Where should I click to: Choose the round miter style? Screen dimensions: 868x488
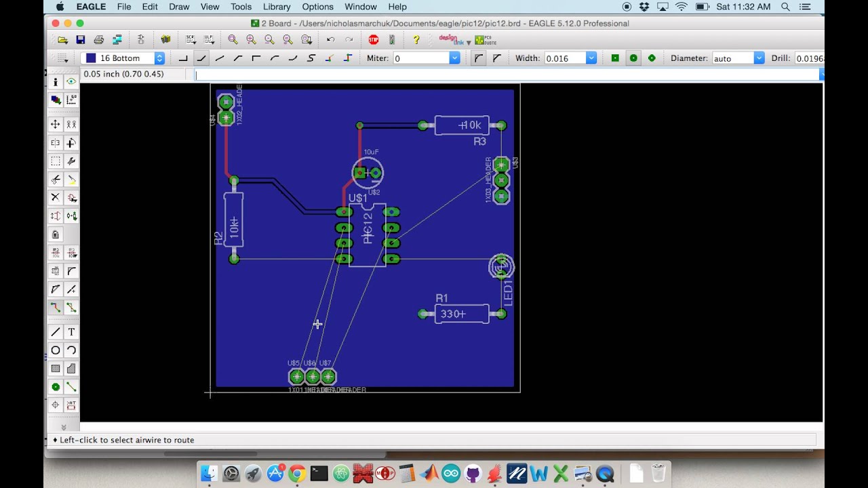(479, 58)
